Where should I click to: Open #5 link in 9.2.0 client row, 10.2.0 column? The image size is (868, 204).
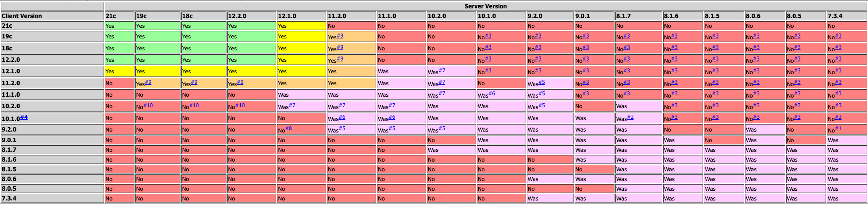pos(442,128)
